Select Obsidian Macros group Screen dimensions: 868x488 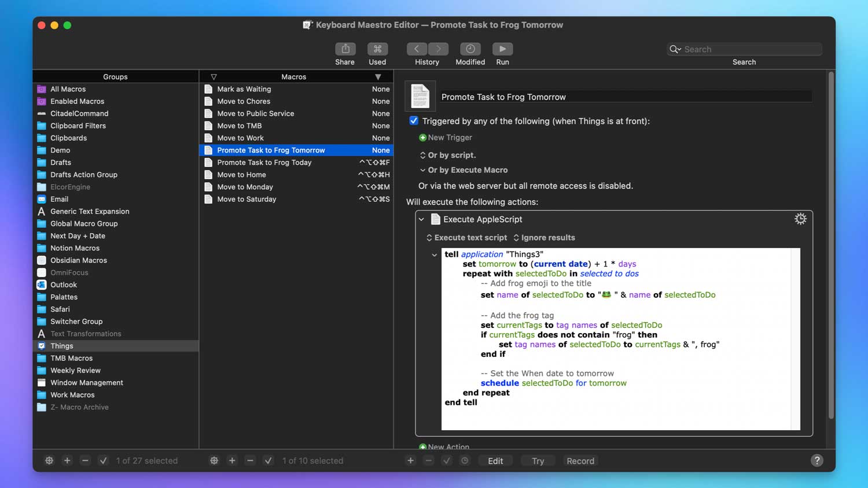pos(116,260)
